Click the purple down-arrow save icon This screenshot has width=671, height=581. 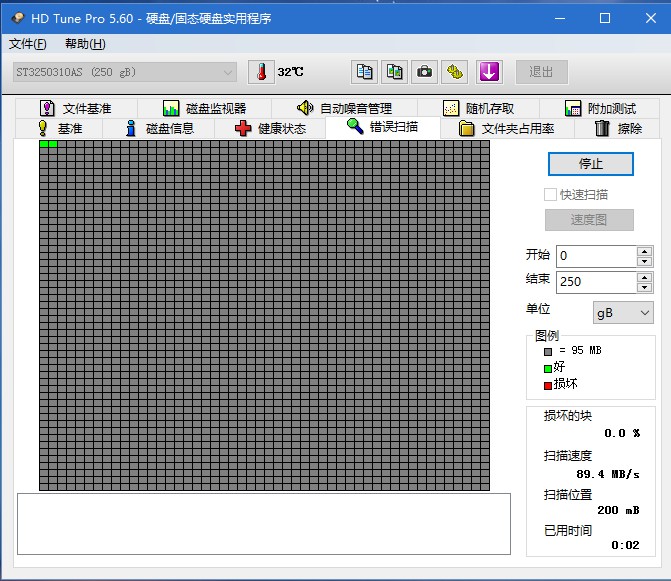(x=489, y=72)
